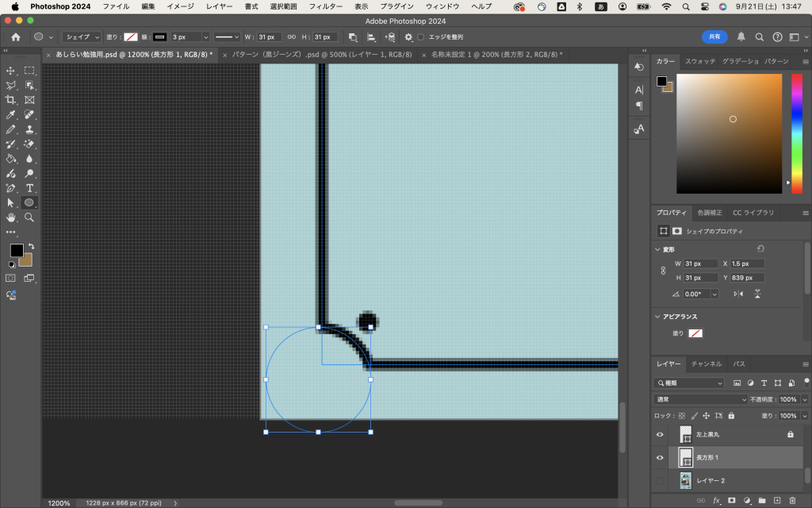Open the 通常 blend mode dropdown
Screen dimensions: 812x508
700,399
